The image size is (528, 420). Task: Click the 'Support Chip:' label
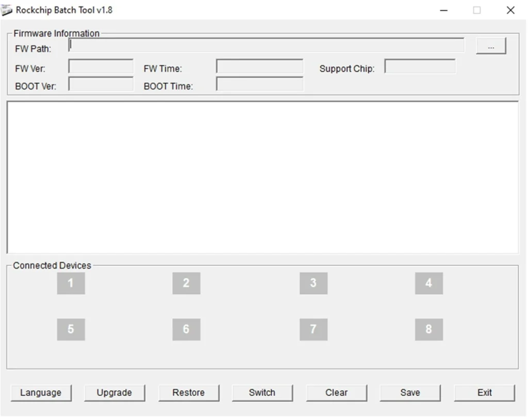pos(347,69)
